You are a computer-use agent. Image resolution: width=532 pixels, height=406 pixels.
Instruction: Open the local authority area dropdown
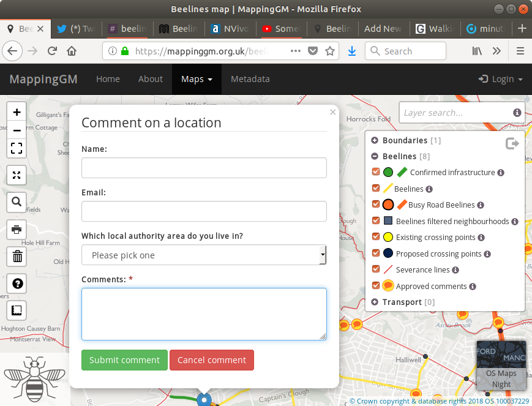click(204, 255)
